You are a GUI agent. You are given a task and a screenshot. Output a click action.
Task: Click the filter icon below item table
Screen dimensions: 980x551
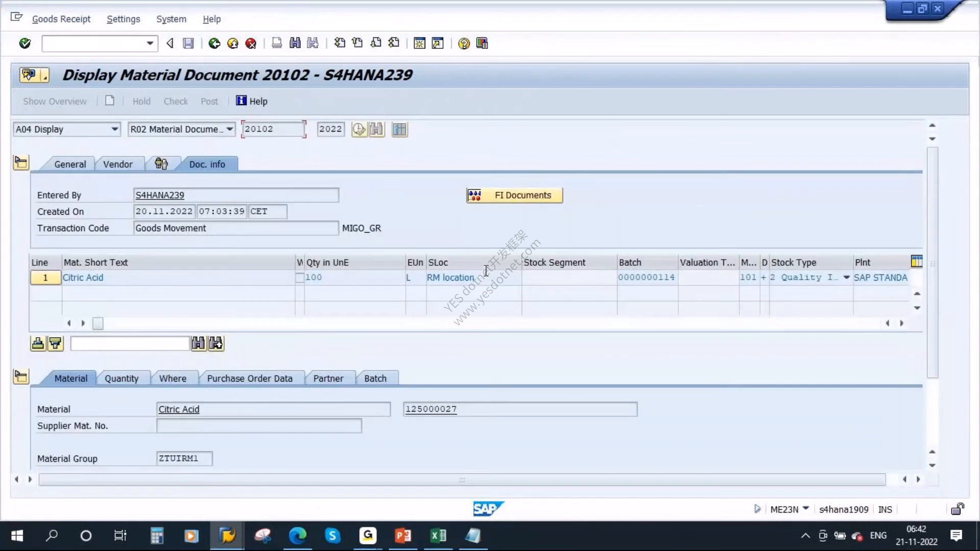pyautogui.click(x=55, y=343)
